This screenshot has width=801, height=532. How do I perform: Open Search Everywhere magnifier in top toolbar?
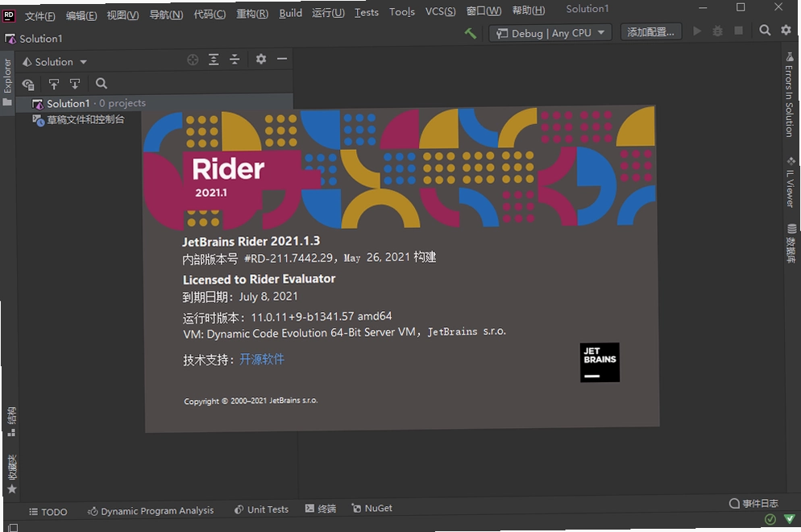click(765, 30)
